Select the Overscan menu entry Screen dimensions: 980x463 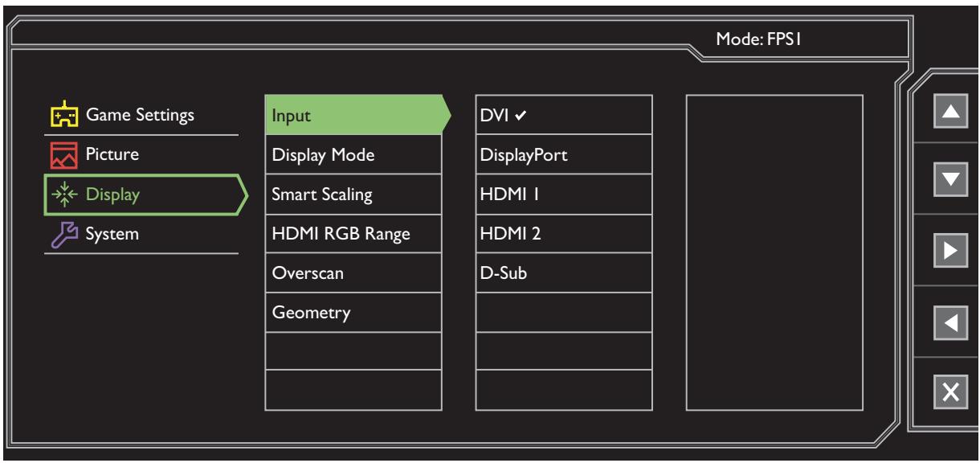pos(352,273)
